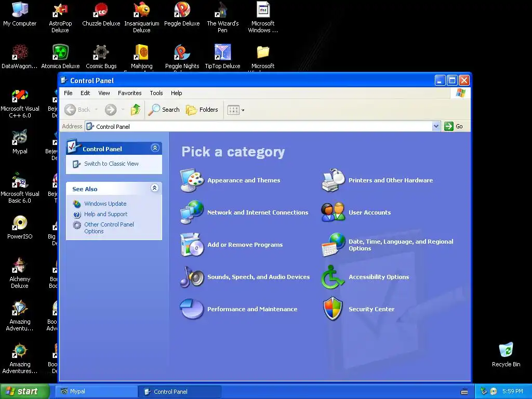Select the Insaniquarium Deluxe desktop icon

click(142, 17)
